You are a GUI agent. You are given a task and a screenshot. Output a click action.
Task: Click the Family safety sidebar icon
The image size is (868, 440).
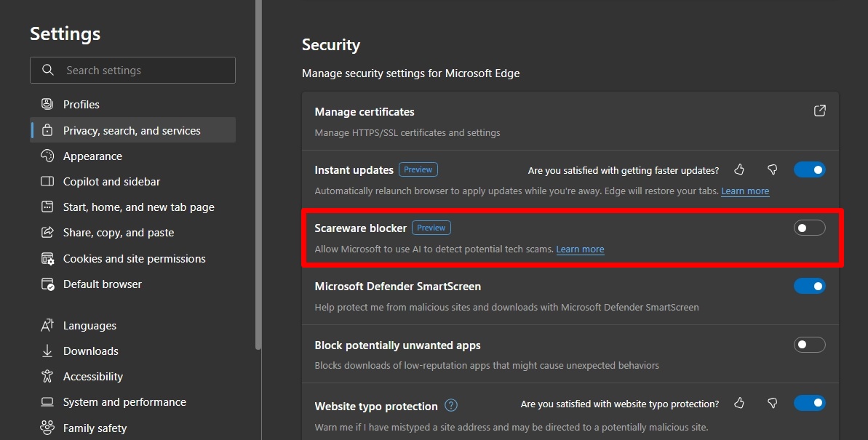click(47, 428)
